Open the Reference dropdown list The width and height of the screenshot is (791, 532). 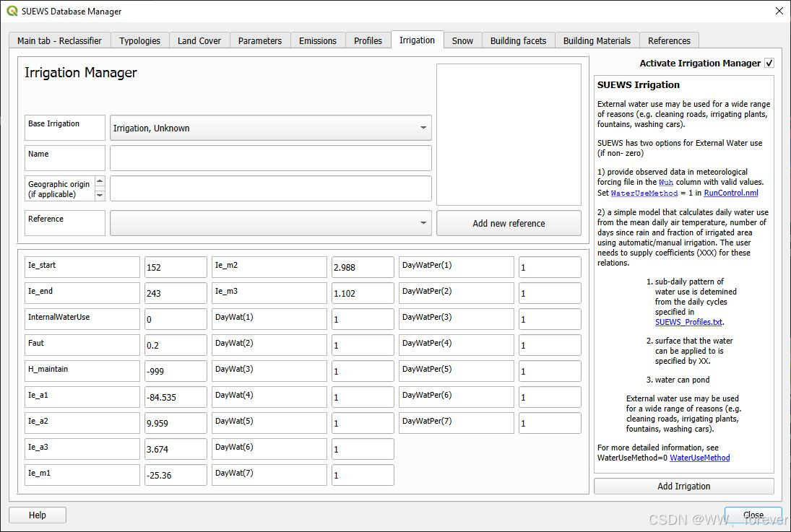coord(271,223)
